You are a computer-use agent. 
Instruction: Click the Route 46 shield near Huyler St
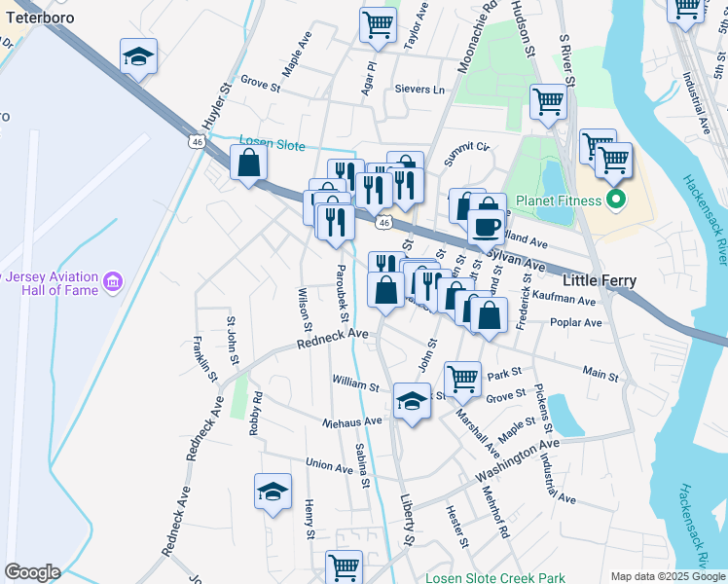(198, 141)
